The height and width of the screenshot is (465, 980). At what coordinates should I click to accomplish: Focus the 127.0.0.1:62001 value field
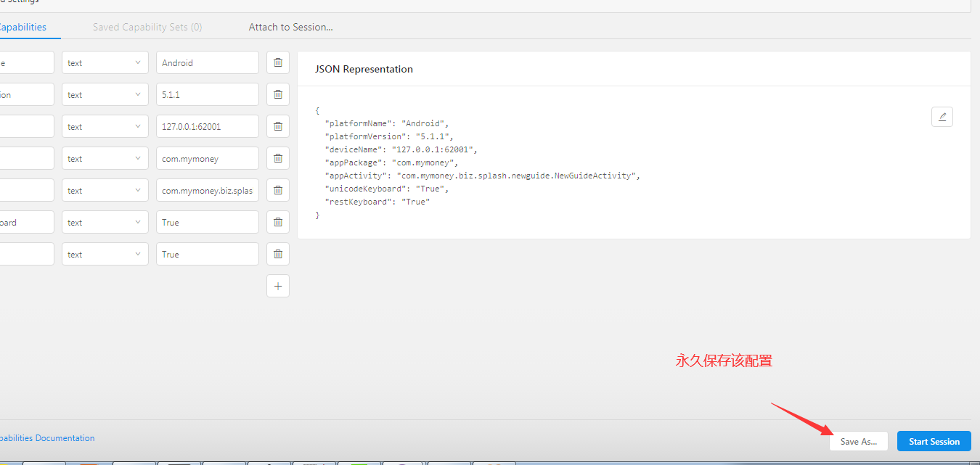[208, 126]
